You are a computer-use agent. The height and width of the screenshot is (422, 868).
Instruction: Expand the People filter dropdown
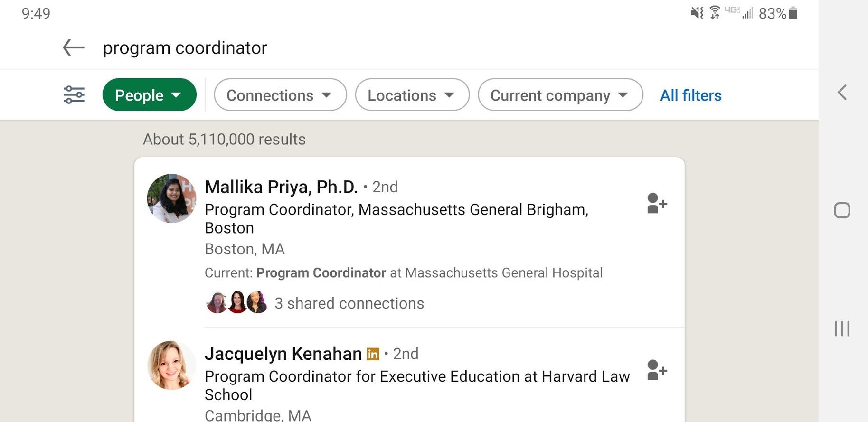(149, 95)
